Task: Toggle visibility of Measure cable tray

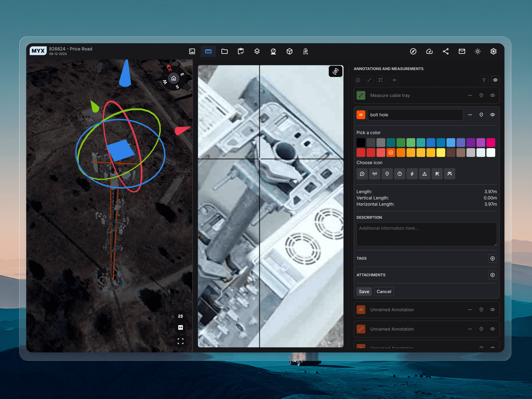Action: pyautogui.click(x=492, y=95)
